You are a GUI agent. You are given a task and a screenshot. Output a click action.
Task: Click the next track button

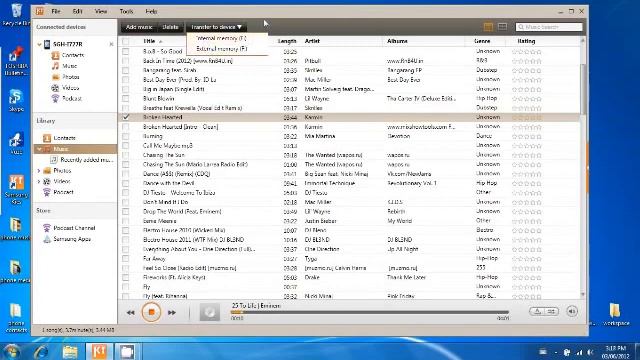click(172, 313)
